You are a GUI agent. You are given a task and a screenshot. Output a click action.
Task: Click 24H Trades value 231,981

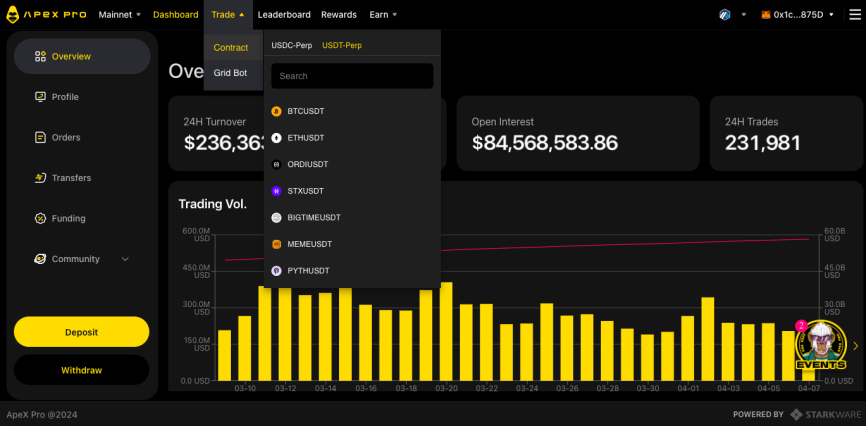click(x=763, y=143)
